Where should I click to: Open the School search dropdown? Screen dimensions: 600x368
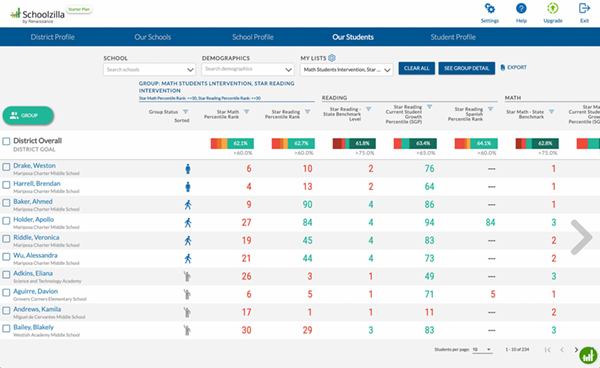point(149,70)
